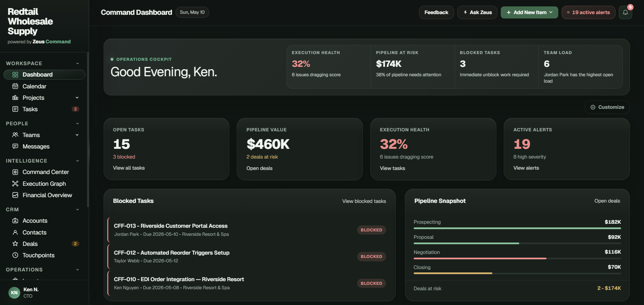The width and height of the screenshot is (644, 305).
Task: Click the Projects bar-chart icon
Action: [15, 98]
